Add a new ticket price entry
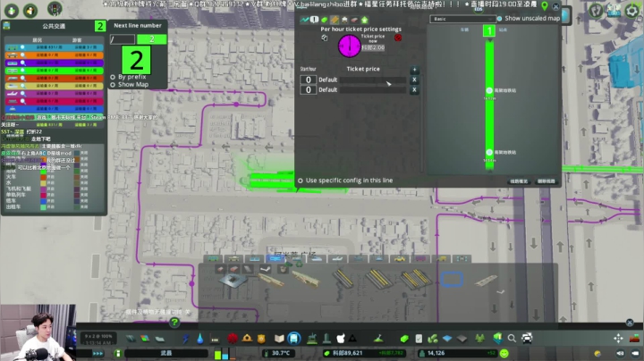This screenshot has width=644, height=361. 414,70
